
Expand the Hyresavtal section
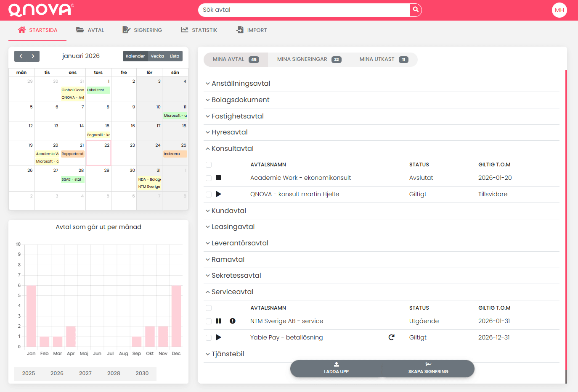click(382, 132)
